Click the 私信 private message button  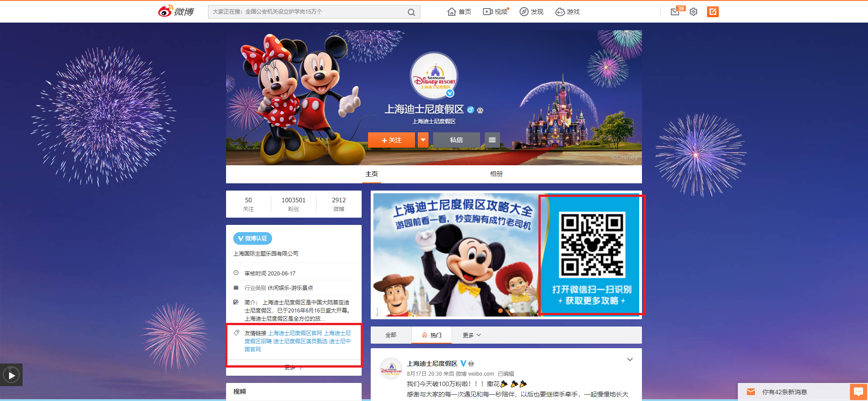457,140
